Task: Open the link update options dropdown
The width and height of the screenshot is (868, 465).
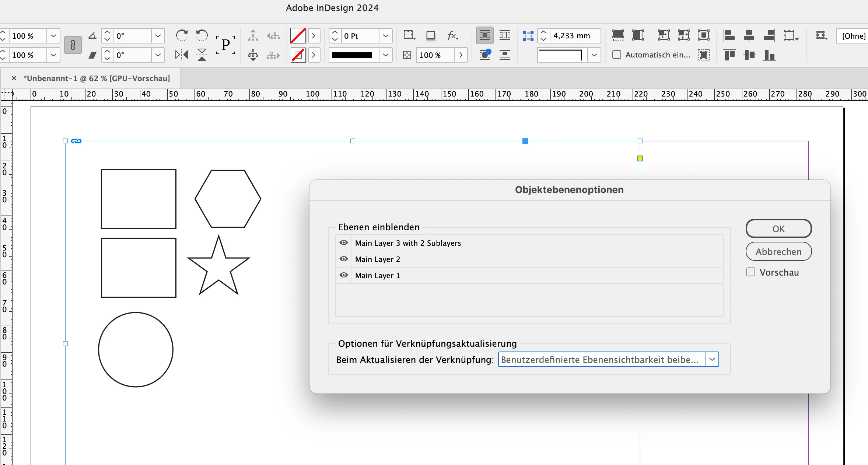Action: click(x=712, y=359)
